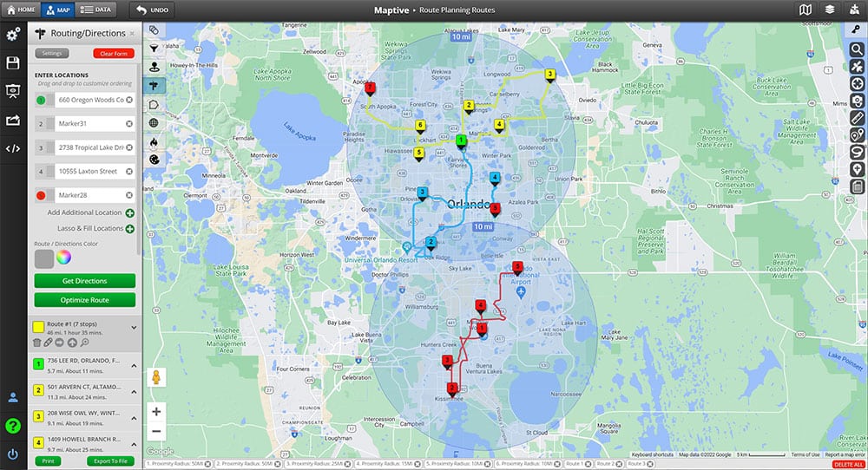The height and width of the screenshot is (470, 868).
Task: Take a map snapshot with camera icon
Action: 857,101
